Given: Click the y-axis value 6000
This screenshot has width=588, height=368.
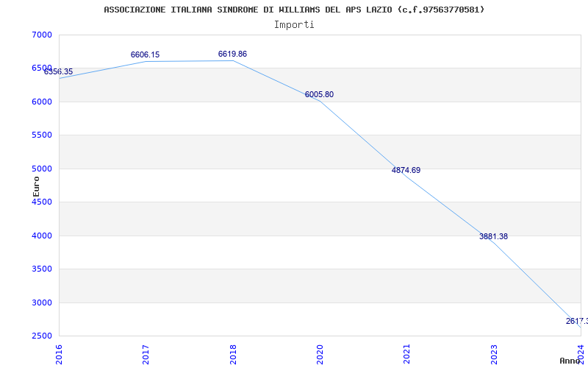Looking at the screenshot, I should tap(42, 102).
